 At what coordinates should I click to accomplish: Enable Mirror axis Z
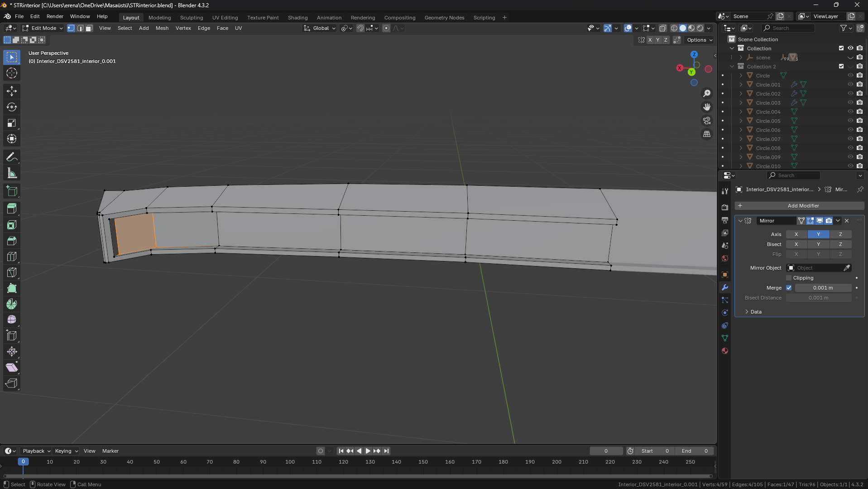point(840,234)
